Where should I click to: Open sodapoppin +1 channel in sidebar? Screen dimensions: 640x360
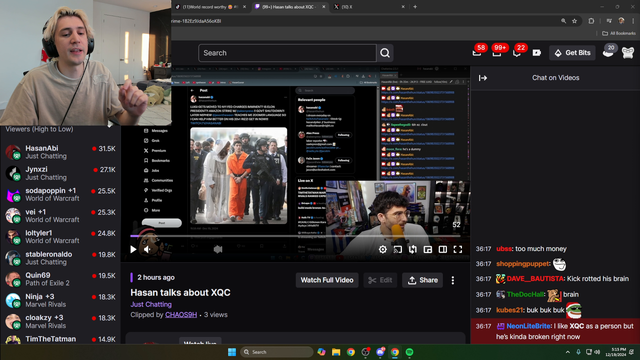click(x=60, y=194)
